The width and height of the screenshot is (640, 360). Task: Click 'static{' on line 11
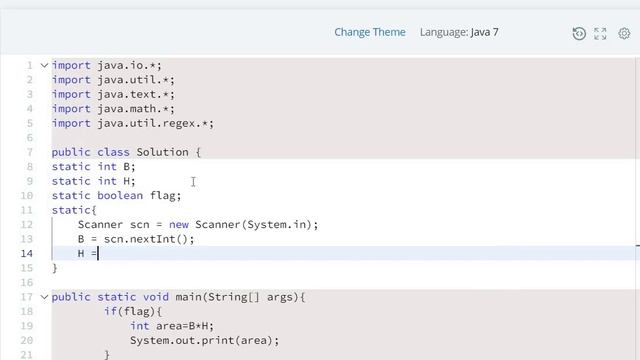coord(74,210)
